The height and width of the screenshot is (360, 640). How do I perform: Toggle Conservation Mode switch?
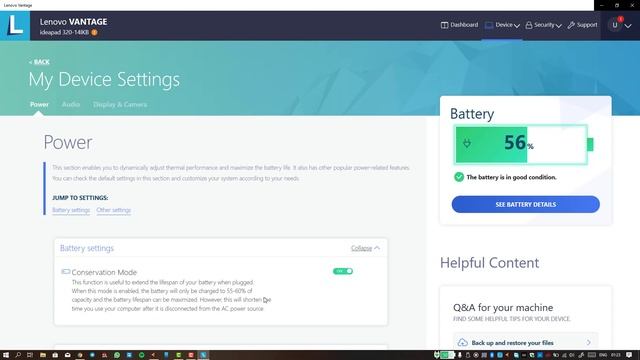tap(343, 271)
